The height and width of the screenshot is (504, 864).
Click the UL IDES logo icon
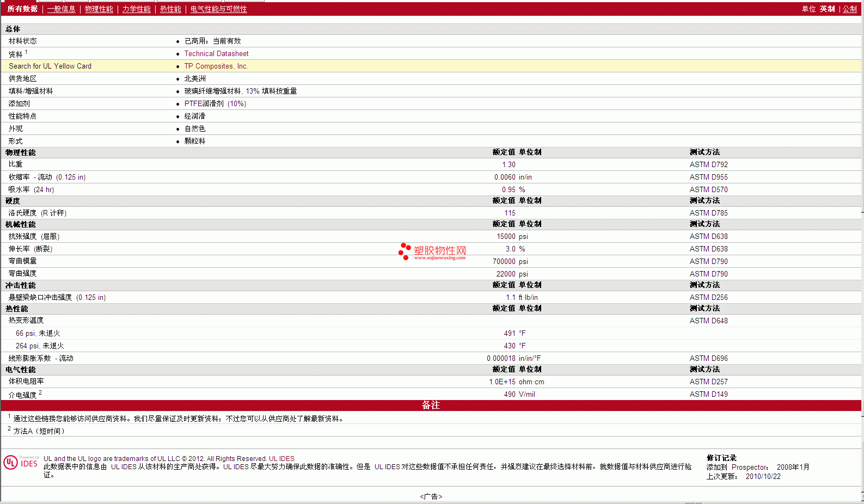pyautogui.click(x=21, y=463)
